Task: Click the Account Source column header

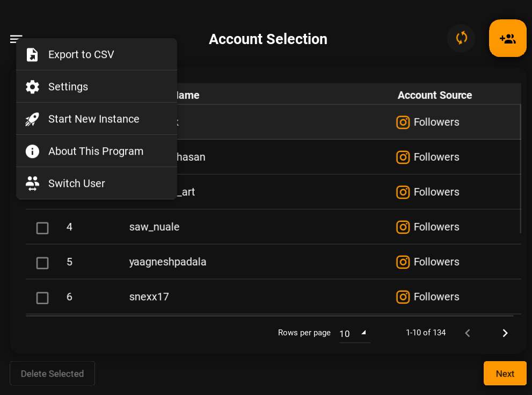Action: point(434,95)
